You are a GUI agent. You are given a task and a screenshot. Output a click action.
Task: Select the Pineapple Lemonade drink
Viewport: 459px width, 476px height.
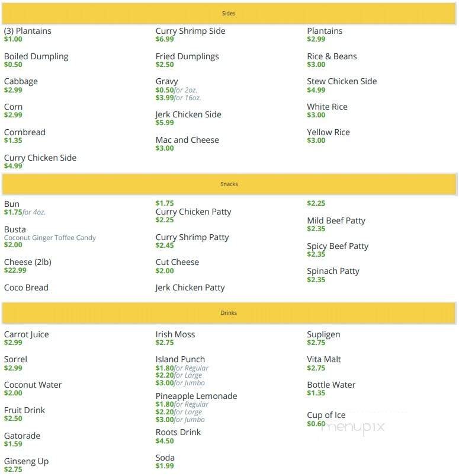tap(196, 396)
